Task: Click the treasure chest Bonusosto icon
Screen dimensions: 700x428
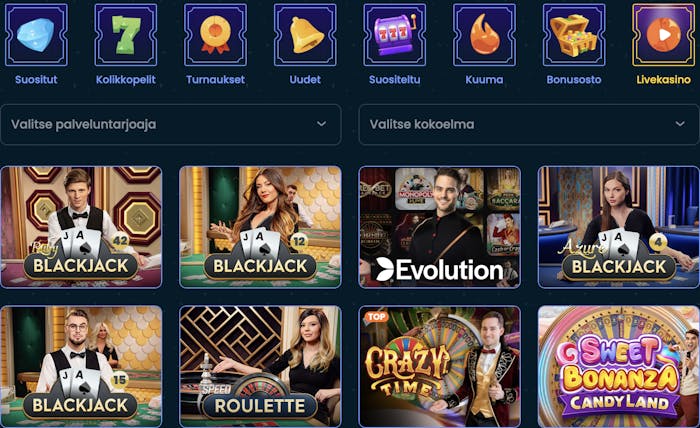Action: [x=574, y=35]
